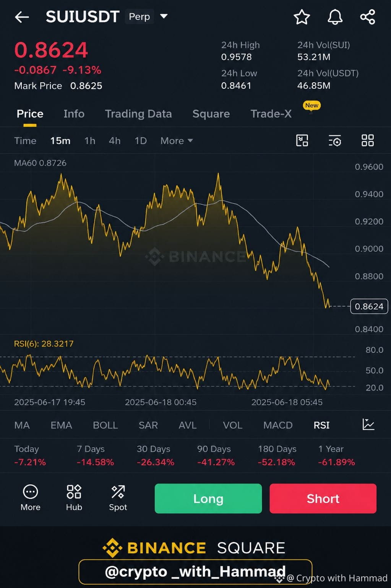Tap the red Short button
This screenshot has width=391, height=588.
[x=323, y=498]
